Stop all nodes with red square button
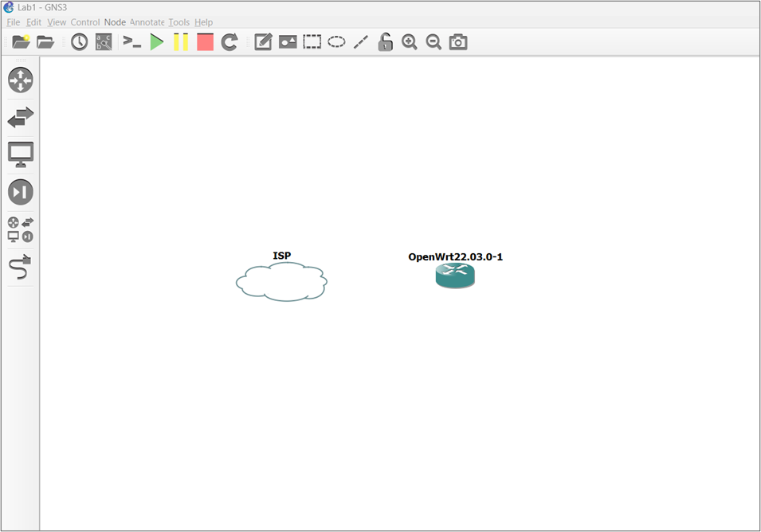Image resolution: width=761 pixels, height=532 pixels. [x=206, y=42]
